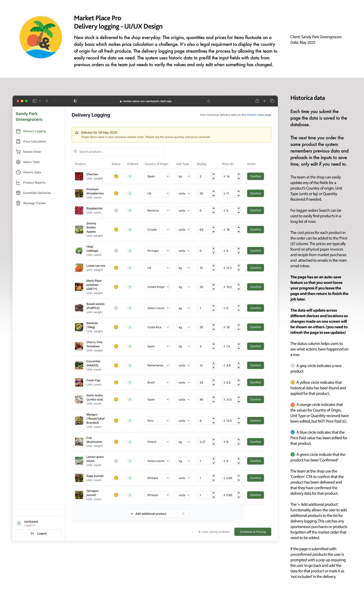This screenshot has width=364, height=589.
Task: Click the browser share icon
Action: pos(257,101)
